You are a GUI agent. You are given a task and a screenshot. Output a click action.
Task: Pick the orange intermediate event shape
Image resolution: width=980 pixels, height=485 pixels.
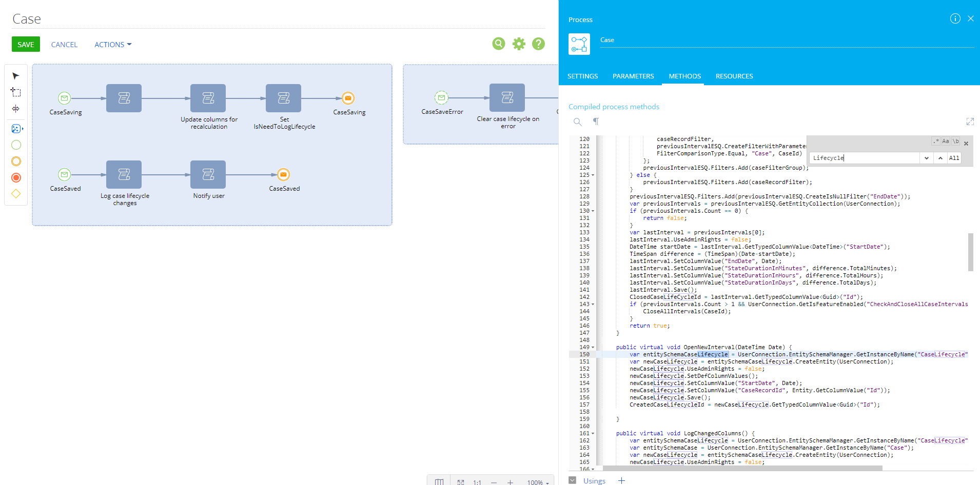point(16,161)
